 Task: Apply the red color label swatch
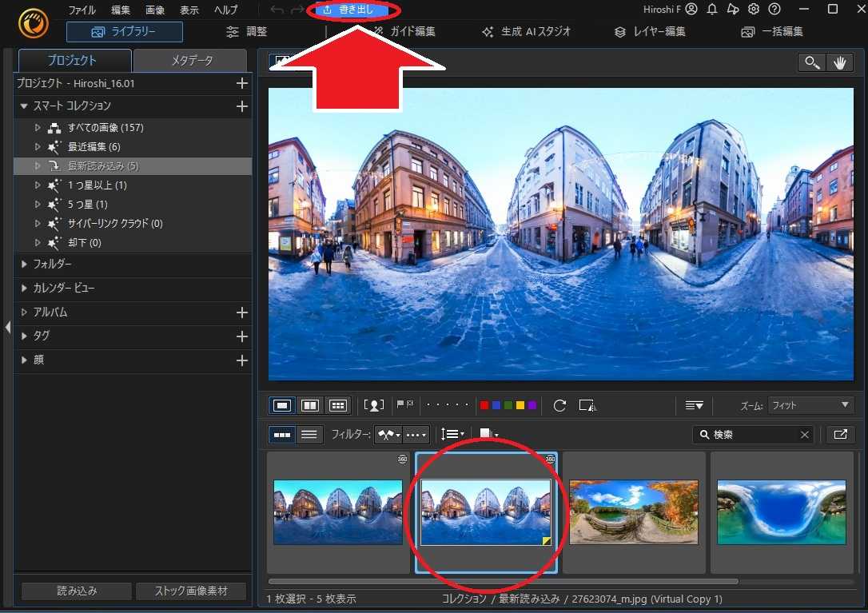click(485, 405)
